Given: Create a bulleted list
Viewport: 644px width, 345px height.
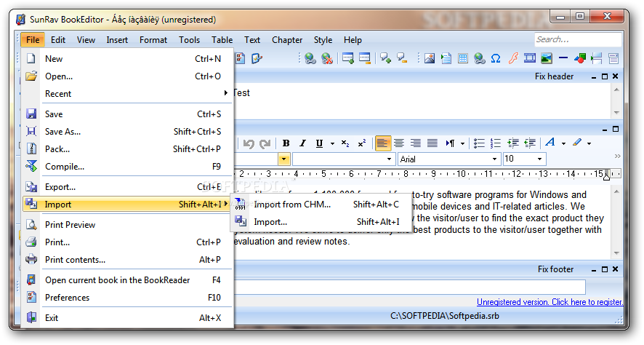Looking at the screenshot, I should click(x=479, y=143).
